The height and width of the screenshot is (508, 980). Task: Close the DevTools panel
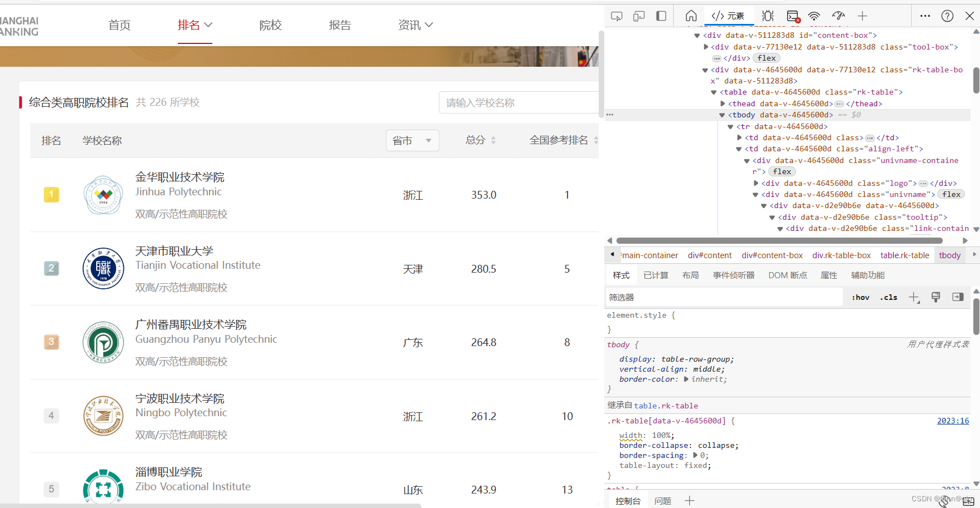click(969, 16)
